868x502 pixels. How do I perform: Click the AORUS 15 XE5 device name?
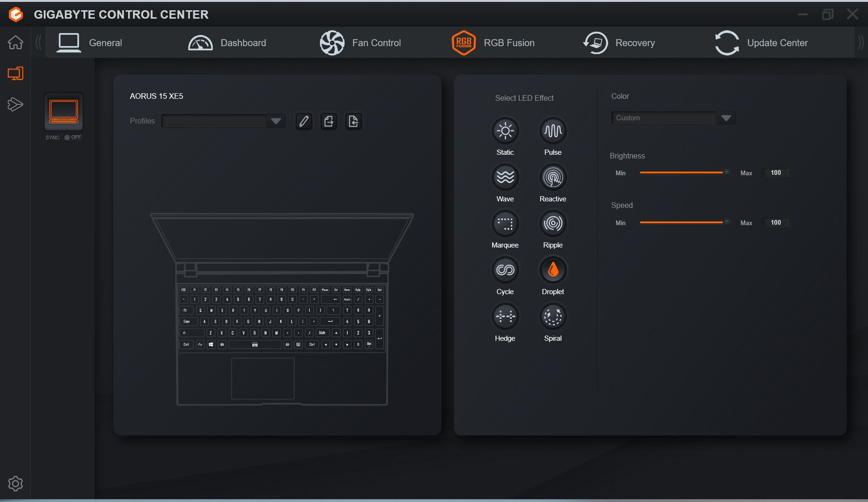tap(156, 96)
